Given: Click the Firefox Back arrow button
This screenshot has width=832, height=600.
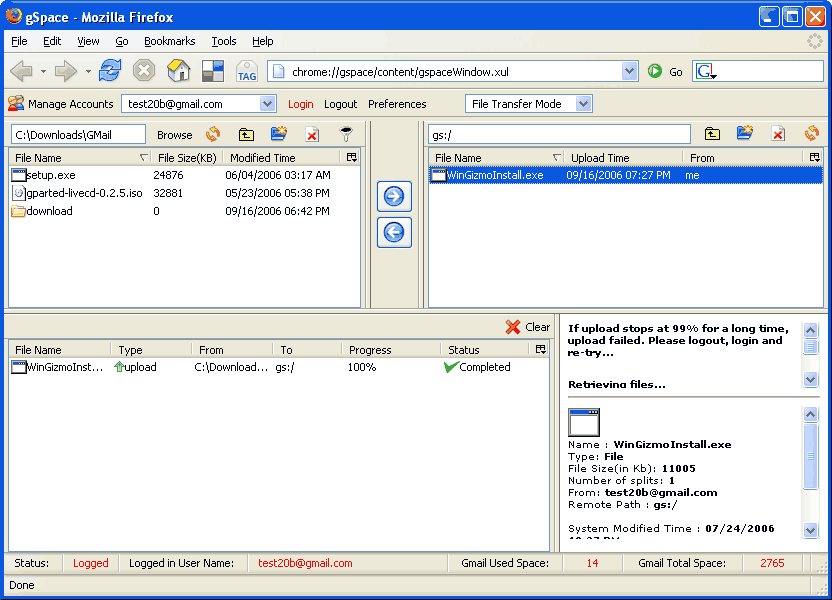Looking at the screenshot, I should tap(22, 71).
